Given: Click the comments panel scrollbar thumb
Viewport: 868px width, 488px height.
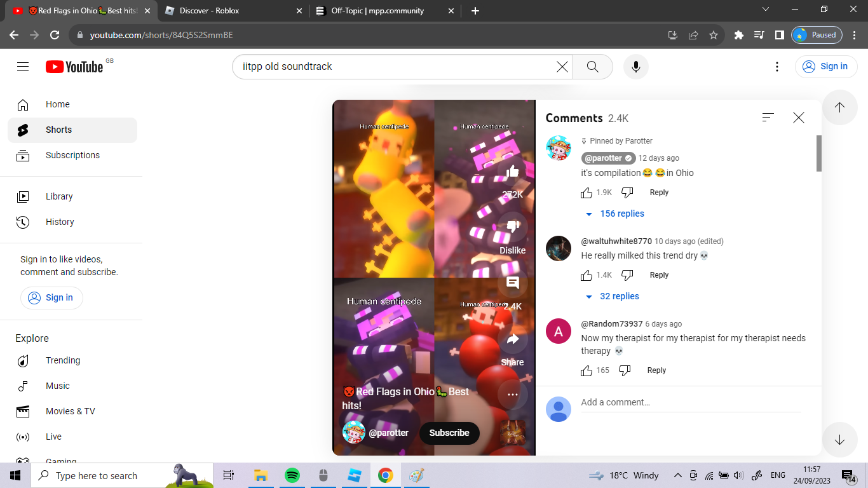Looking at the screenshot, I should pyautogui.click(x=819, y=153).
